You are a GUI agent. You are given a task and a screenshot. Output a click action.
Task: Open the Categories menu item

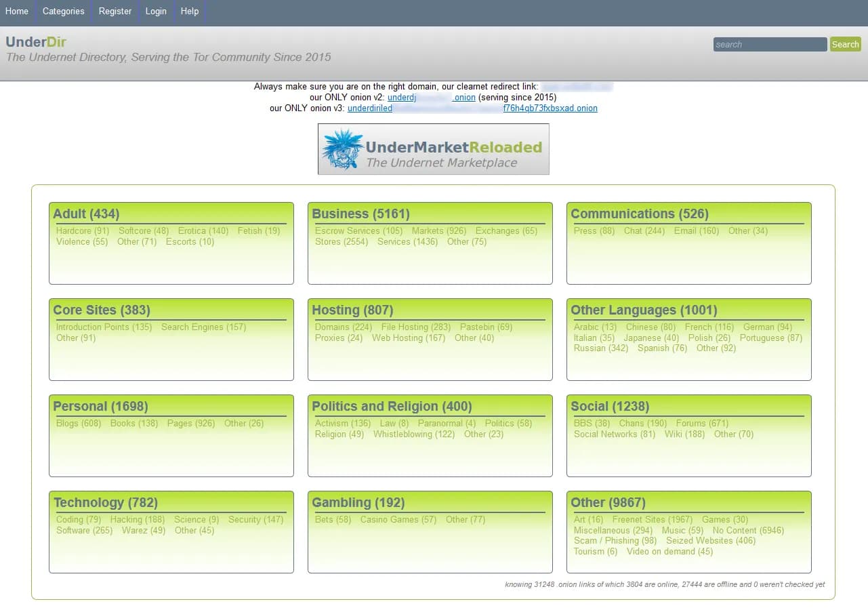(x=64, y=12)
